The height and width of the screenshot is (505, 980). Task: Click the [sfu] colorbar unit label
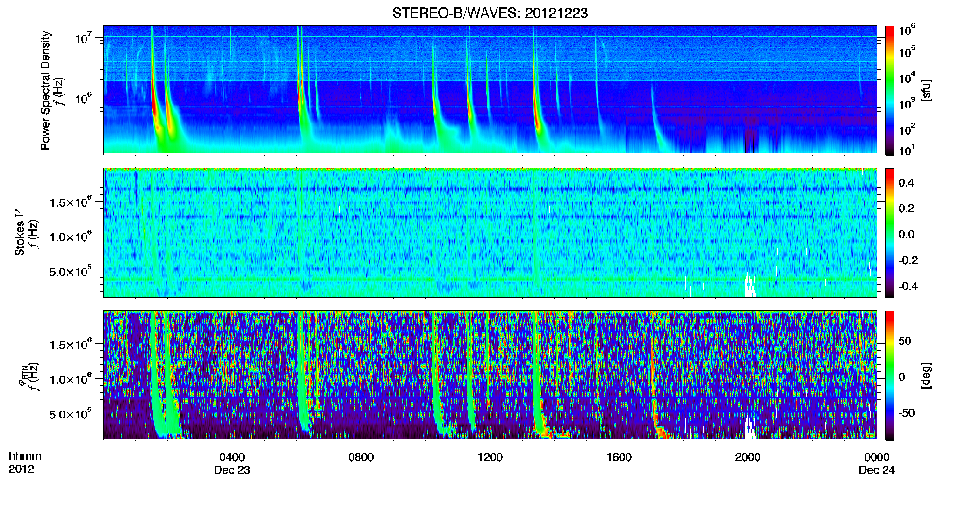pos(926,90)
